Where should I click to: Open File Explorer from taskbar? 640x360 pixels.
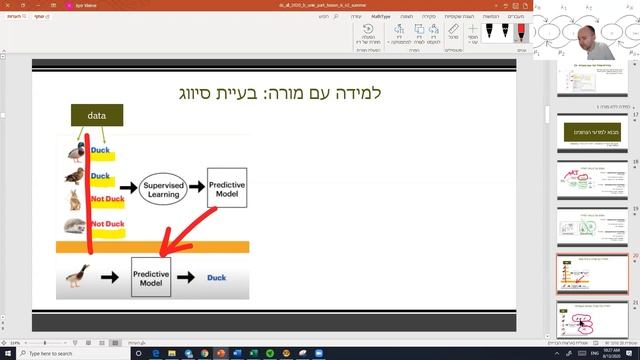tap(172, 353)
